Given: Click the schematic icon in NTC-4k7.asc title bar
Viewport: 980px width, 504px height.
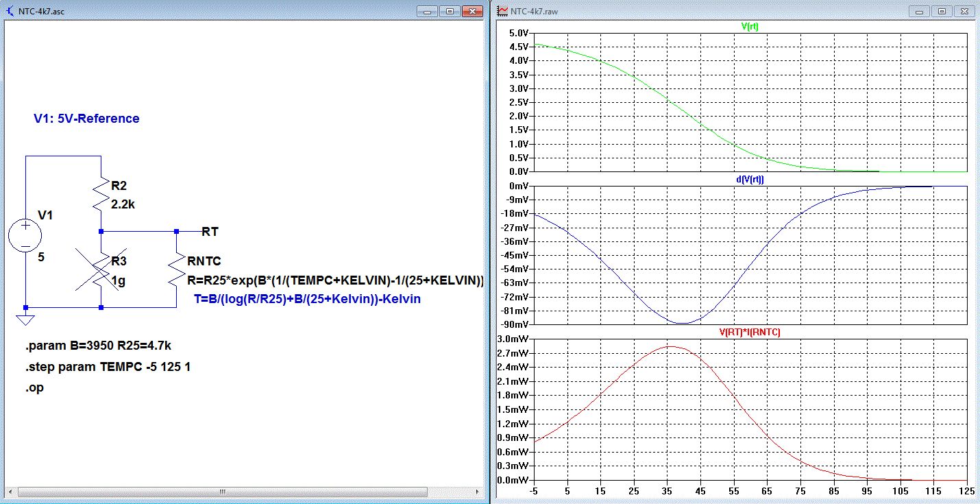Looking at the screenshot, I should click(x=9, y=12).
